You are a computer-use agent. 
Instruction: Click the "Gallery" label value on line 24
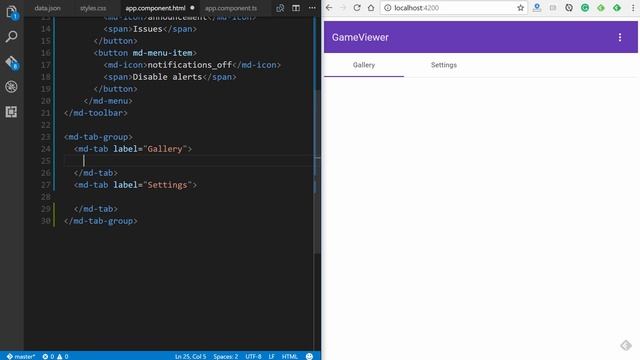(165, 149)
